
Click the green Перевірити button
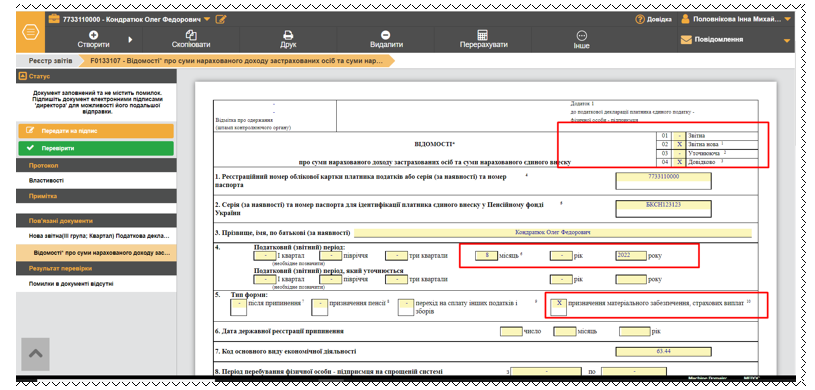(96, 148)
